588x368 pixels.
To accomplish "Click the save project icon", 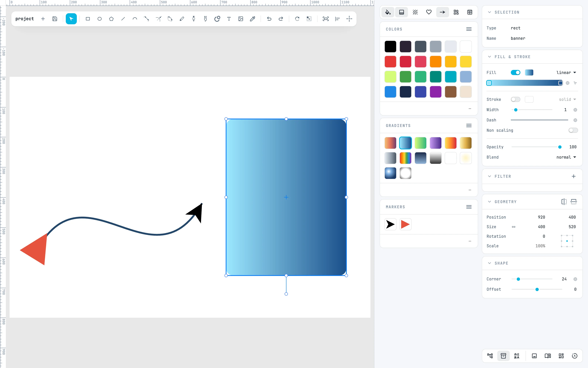I will click(x=55, y=19).
